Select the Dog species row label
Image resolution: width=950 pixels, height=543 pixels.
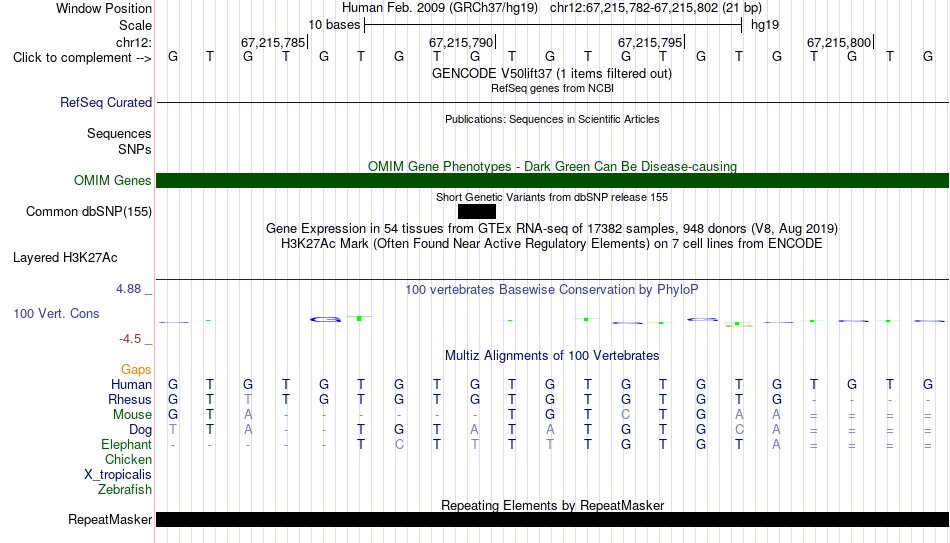click(x=141, y=430)
